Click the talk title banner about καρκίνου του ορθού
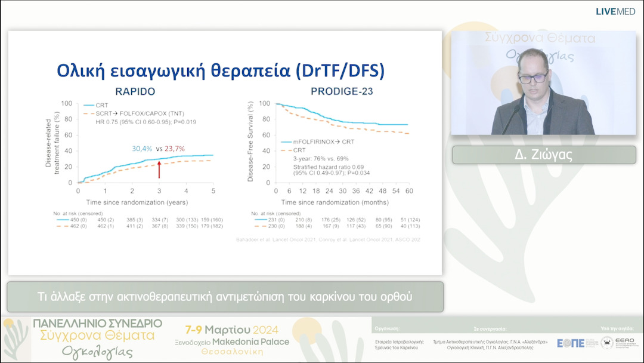Image resolution: width=644 pixels, height=363 pixels. pyautogui.click(x=225, y=296)
